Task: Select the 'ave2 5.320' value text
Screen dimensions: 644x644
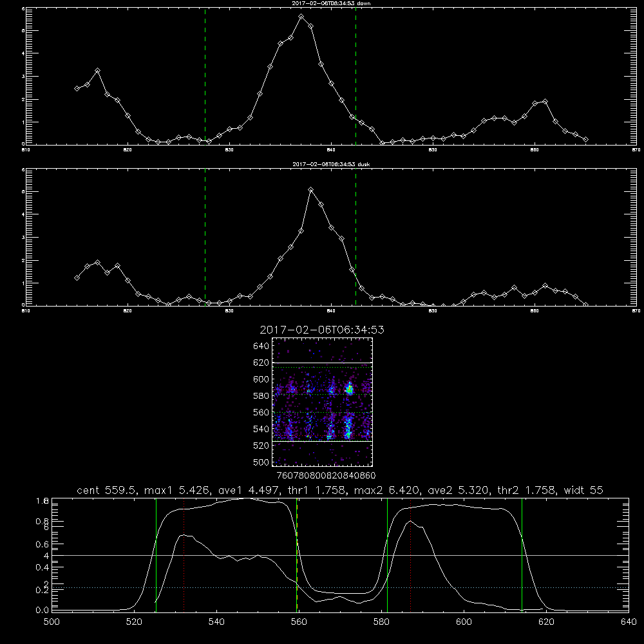Action: pyautogui.click(x=459, y=490)
